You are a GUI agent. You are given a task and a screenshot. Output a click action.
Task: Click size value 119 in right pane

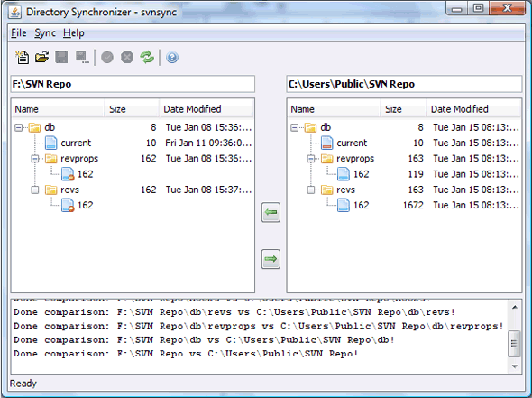pos(416,174)
